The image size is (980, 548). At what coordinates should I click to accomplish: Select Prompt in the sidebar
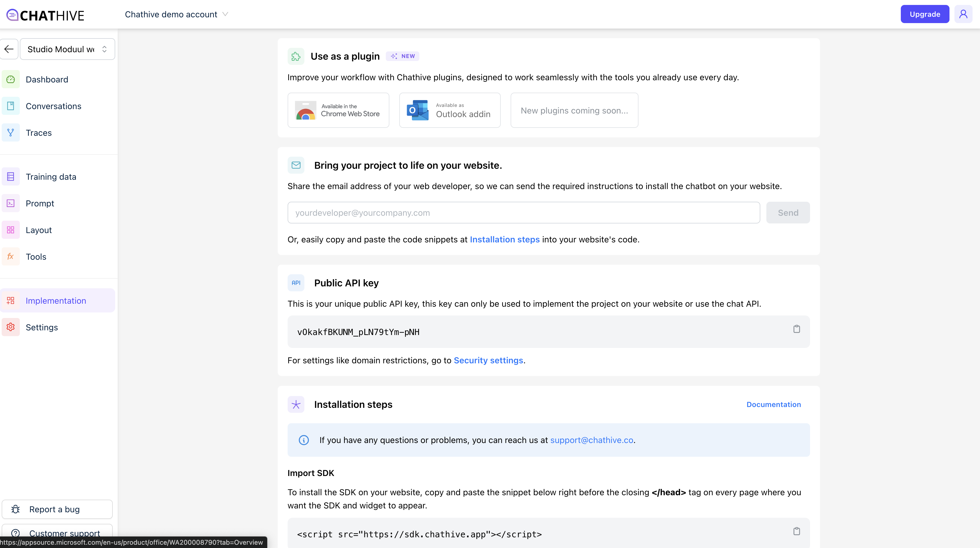pos(40,203)
